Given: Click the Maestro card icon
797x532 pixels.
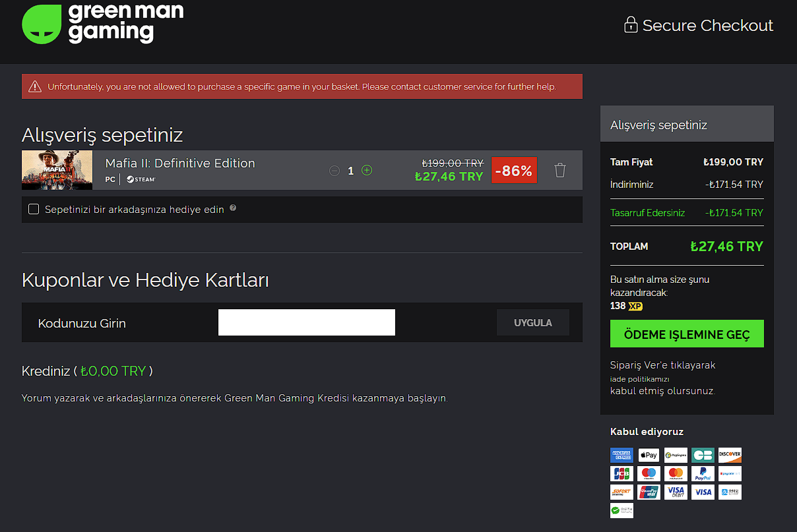Looking at the screenshot, I should [649, 473].
